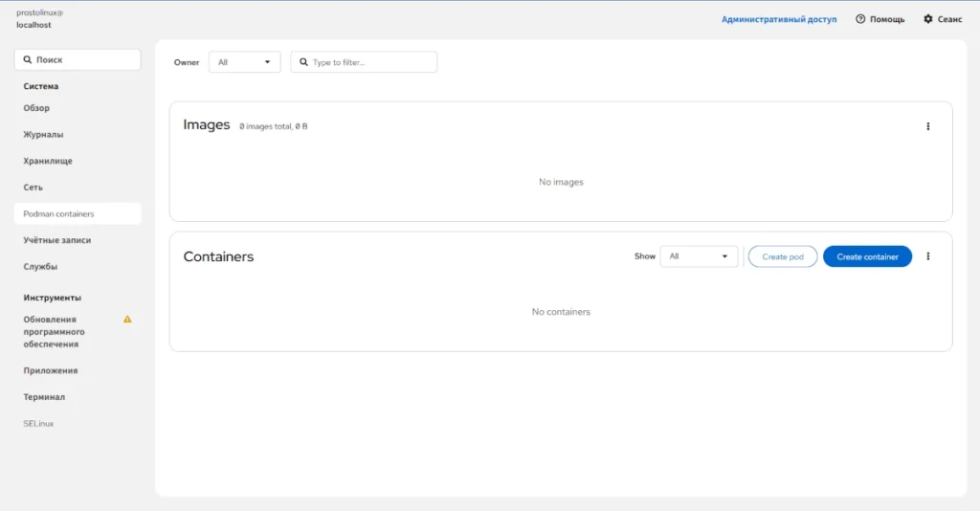Focus the Type to filter input
980x511 pixels.
coord(364,62)
